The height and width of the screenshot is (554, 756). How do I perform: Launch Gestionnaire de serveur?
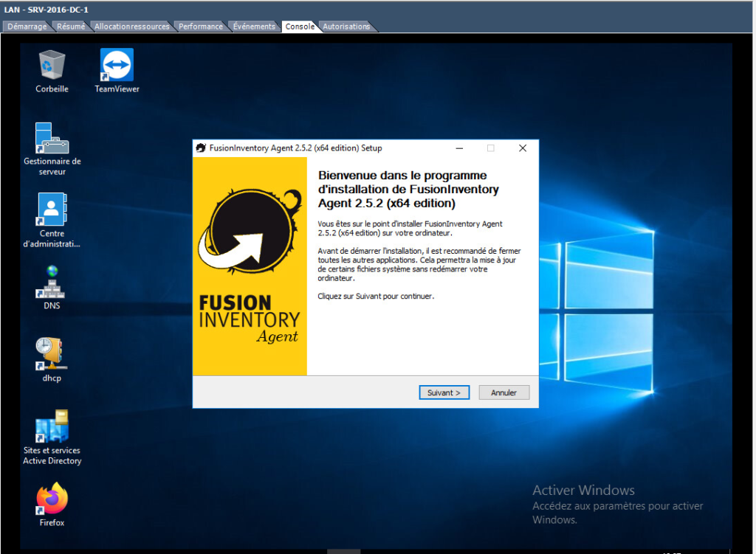pos(51,139)
